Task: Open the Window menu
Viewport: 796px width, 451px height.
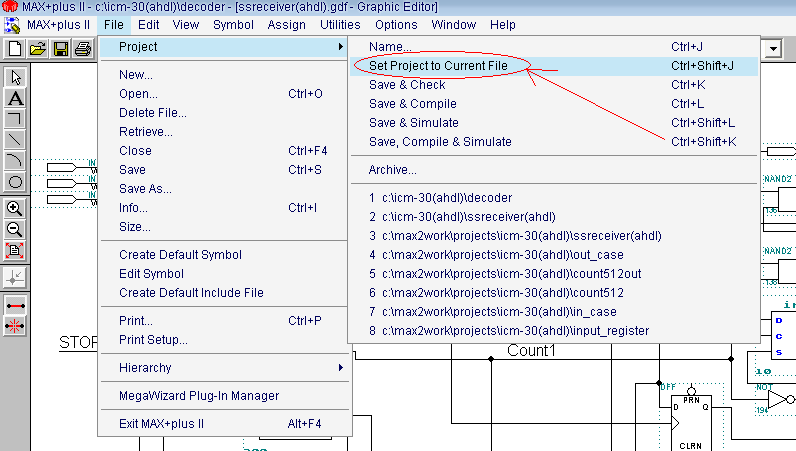Action: tap(454, 25)
